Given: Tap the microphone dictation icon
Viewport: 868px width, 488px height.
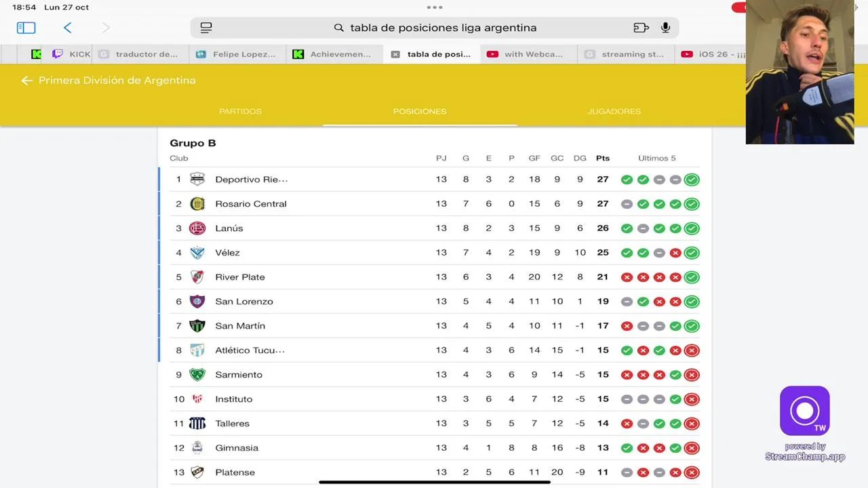Looking at the screenshot, I should (665, 28).
